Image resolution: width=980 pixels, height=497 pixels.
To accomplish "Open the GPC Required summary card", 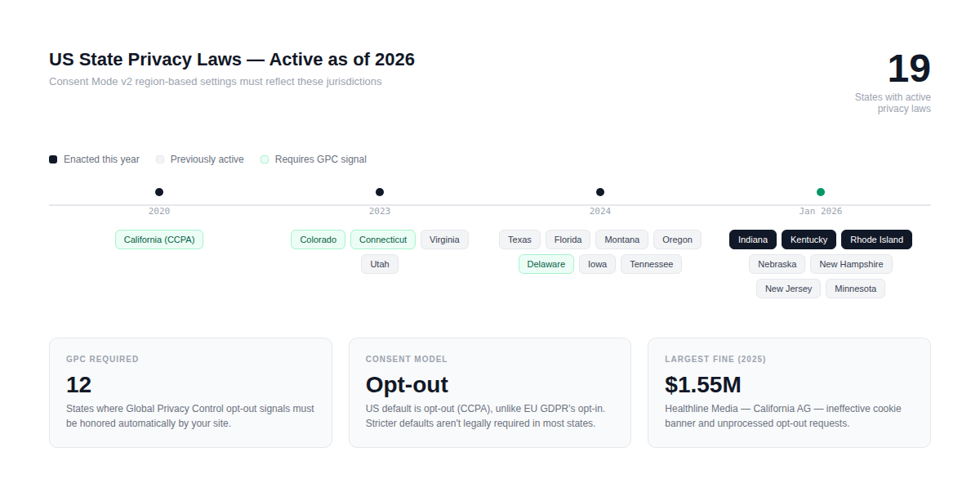I will tap(190, 392).
